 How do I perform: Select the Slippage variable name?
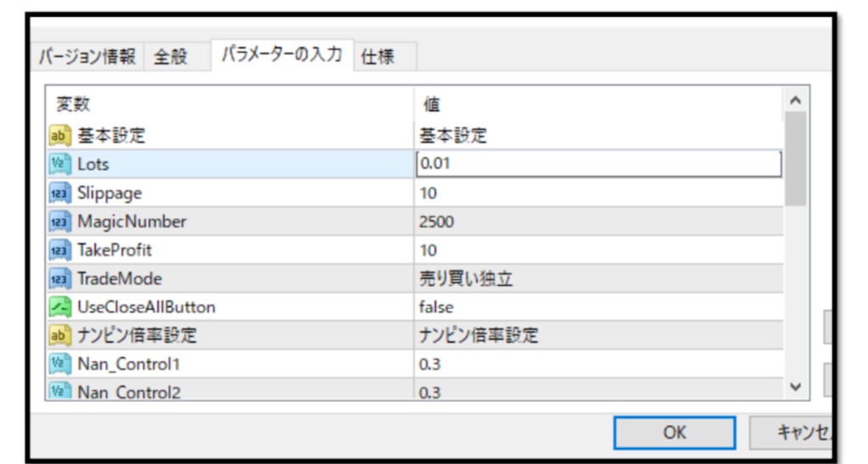[109, 193]
